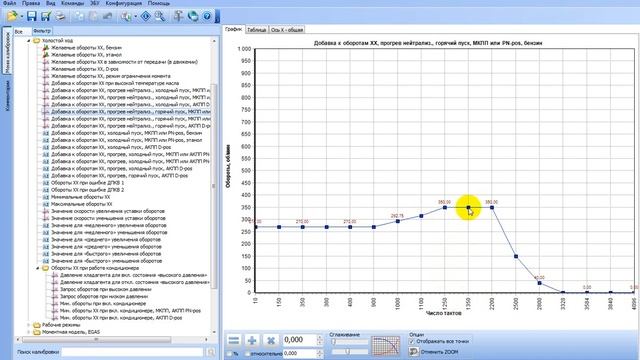
Task: Click the multiply icon below the graph
Action: pos(270,340)
